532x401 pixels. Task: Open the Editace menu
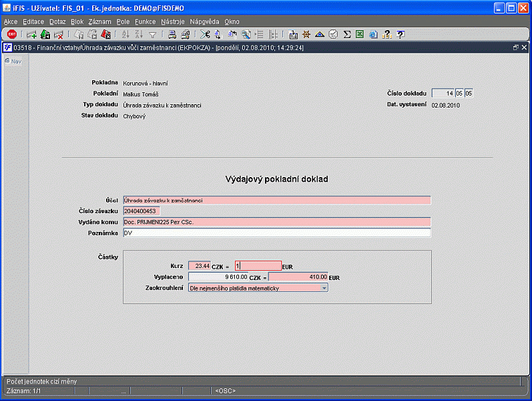(x=33, y=22)
